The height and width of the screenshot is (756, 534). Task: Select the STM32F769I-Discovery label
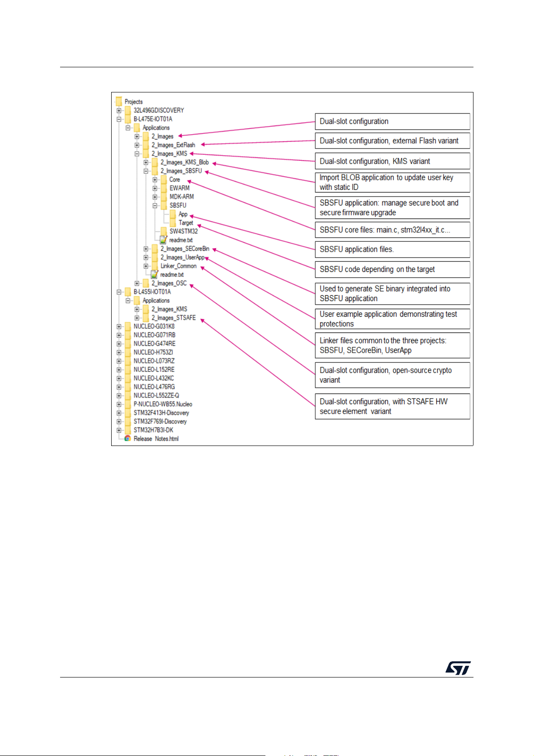click(160, 421)
